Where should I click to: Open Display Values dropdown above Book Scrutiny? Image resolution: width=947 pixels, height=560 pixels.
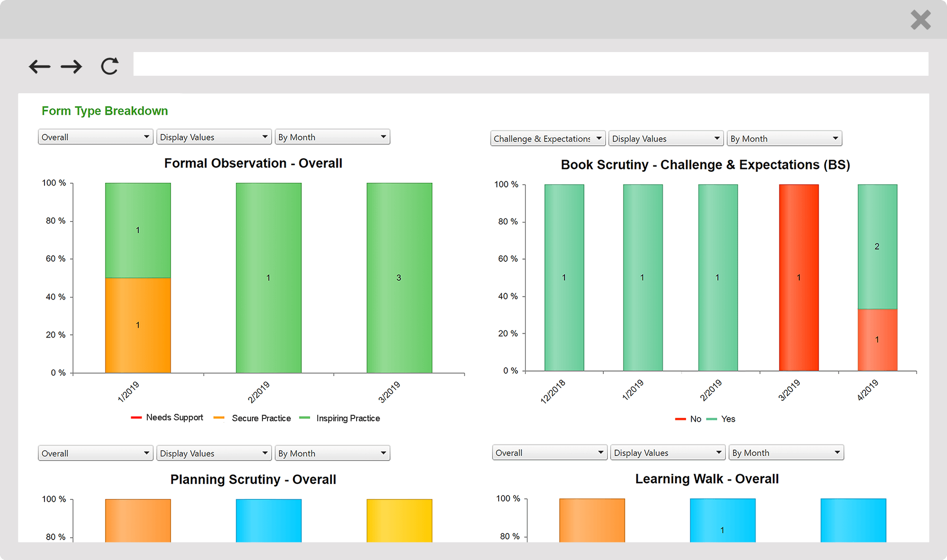click(x=666, y=138)
